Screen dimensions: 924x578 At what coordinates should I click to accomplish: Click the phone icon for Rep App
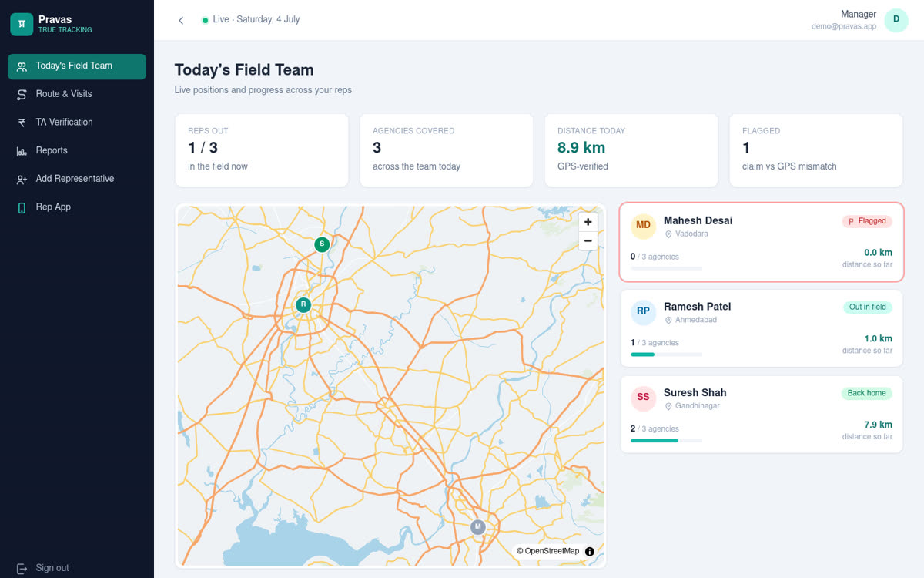tap(22, 208)
